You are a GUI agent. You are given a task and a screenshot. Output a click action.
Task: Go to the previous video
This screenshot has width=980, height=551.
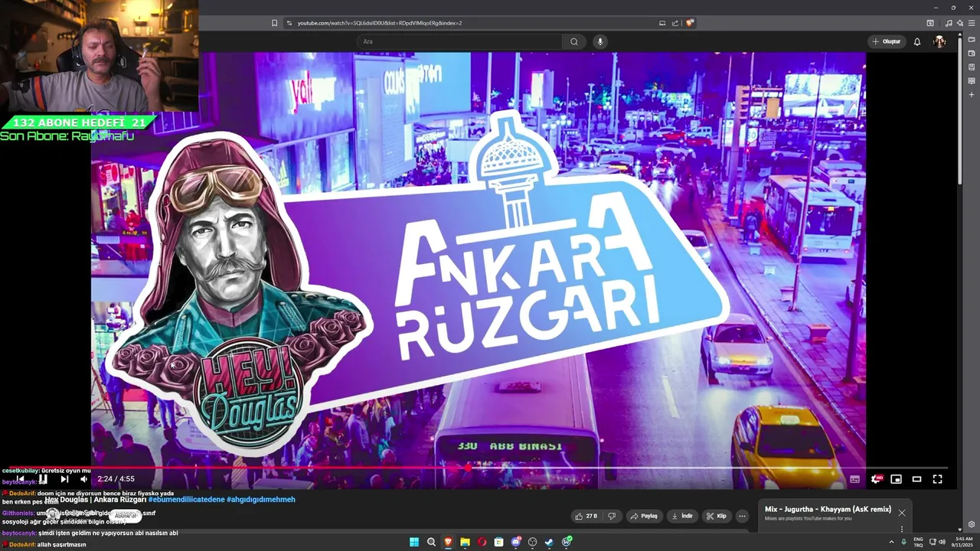(x=21, y=479)
